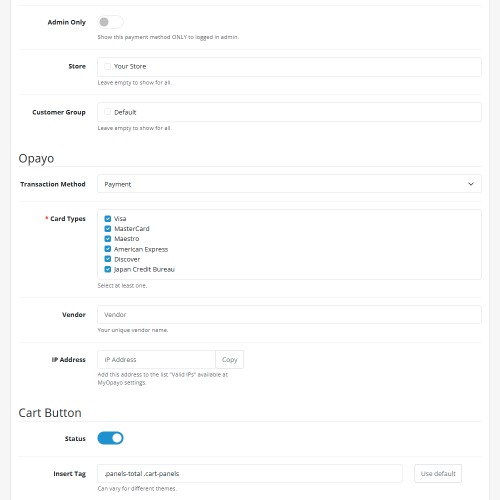Viewport: 500px width, 500px height.
Task: Open the Transaction Method dropdown
Action: (289, 184)
